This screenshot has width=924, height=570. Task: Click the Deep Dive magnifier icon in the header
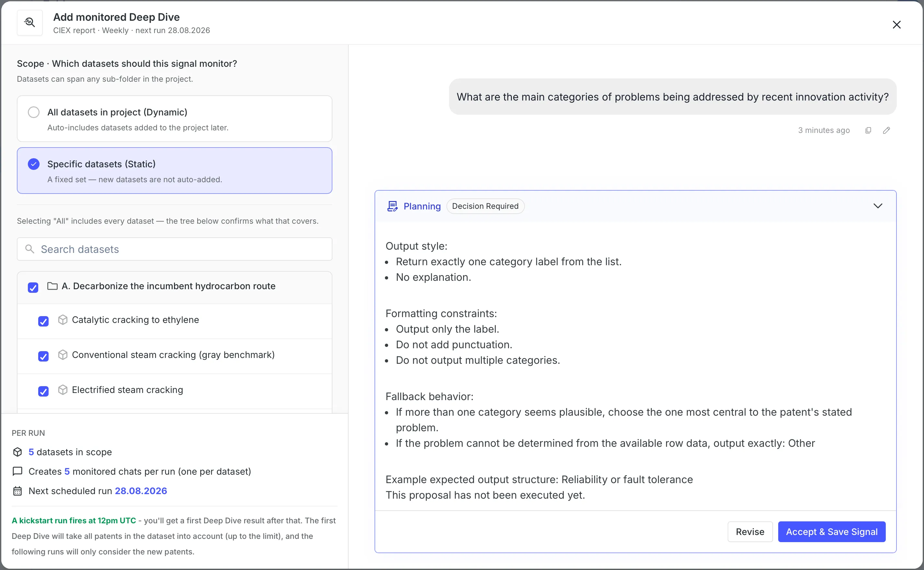pyautogui.click(x=30, y=23)
